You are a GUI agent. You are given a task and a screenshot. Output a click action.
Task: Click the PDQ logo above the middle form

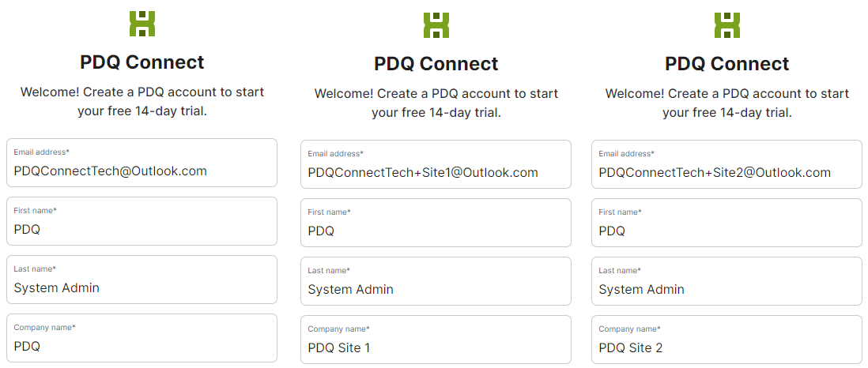(x=436, y=25)
